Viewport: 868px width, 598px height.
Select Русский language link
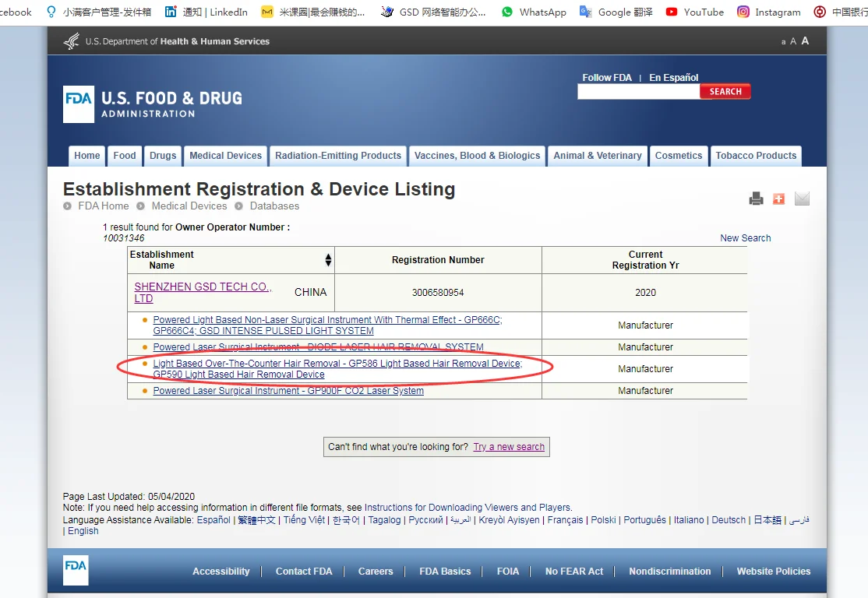(425, 520)
